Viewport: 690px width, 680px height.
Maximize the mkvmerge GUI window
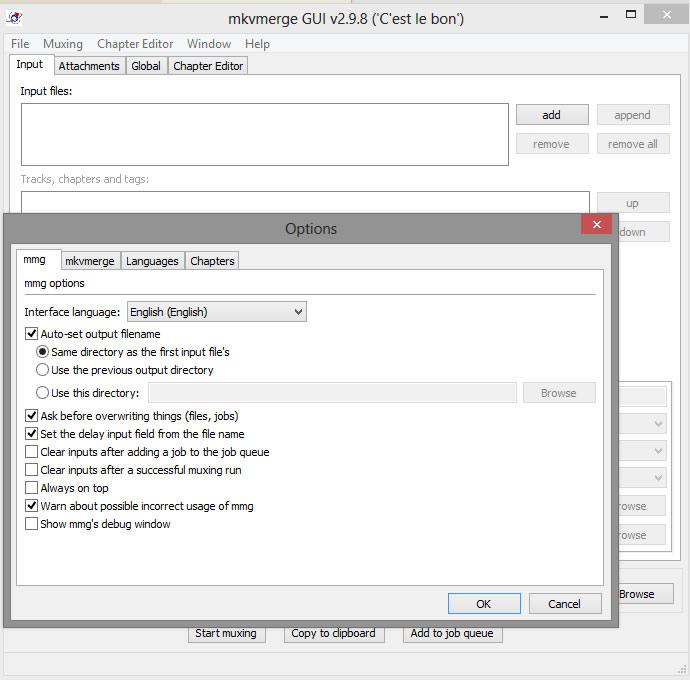pos(631,15)
